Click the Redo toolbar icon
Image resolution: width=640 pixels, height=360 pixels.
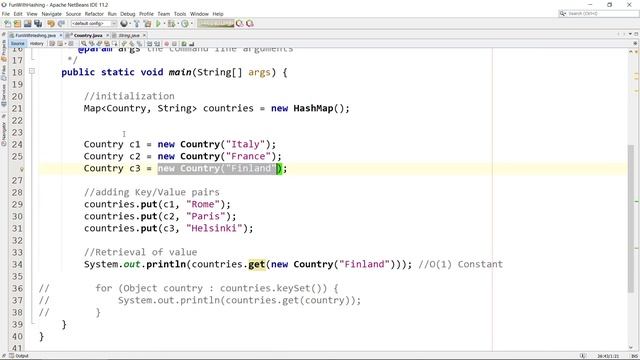click(61, 24)
